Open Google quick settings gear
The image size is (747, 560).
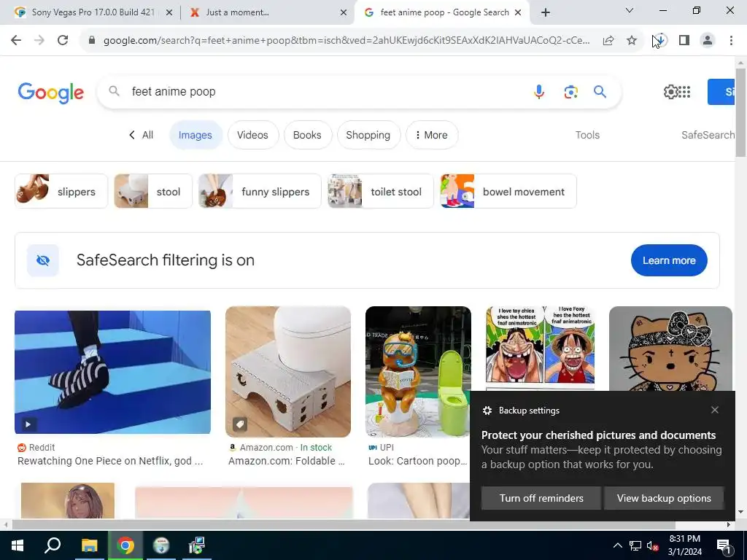(x=670, y=91)
